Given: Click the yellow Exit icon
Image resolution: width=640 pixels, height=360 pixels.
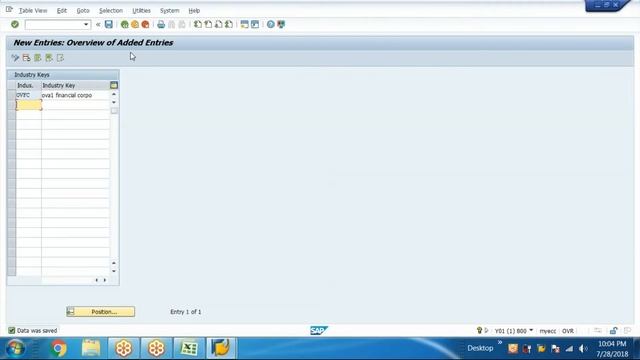Looking at the screenshot, I should click(x=135, y=24).
